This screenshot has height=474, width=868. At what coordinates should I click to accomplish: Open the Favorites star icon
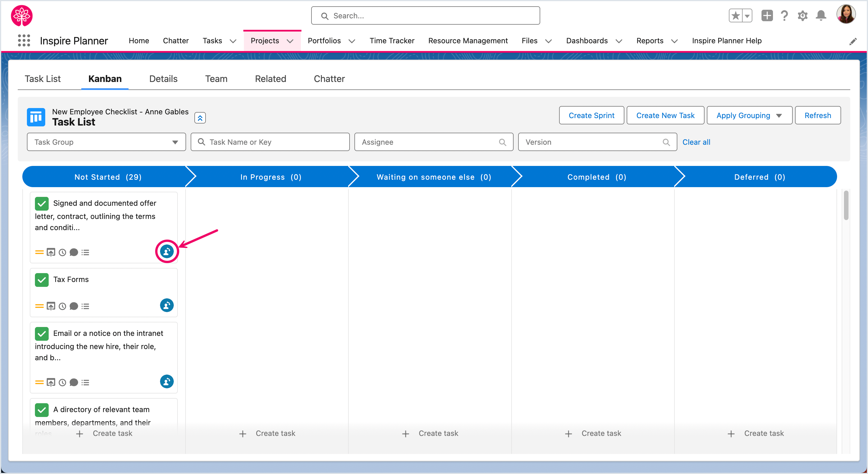tap(735, 16)
